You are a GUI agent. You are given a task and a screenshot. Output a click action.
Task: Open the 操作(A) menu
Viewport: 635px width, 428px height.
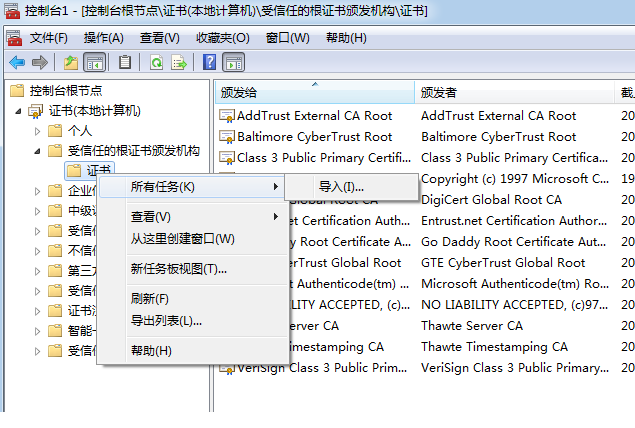point(104,38)
